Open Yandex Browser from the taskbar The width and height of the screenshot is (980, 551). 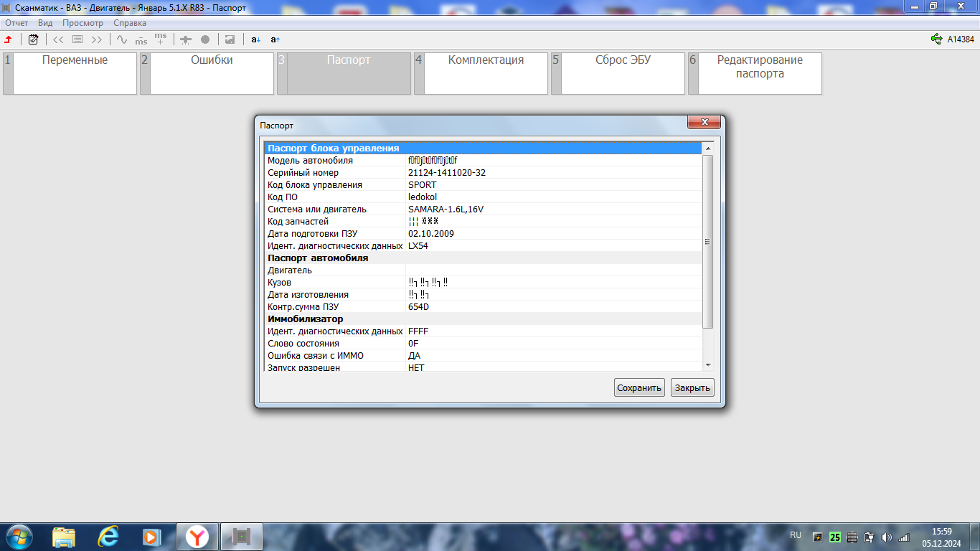197,536
